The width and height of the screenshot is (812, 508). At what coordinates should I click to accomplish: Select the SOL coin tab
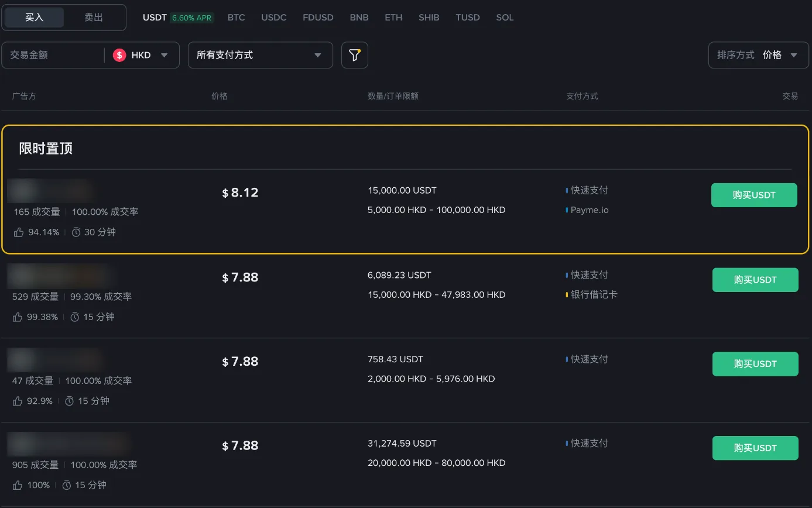[505, 18]
